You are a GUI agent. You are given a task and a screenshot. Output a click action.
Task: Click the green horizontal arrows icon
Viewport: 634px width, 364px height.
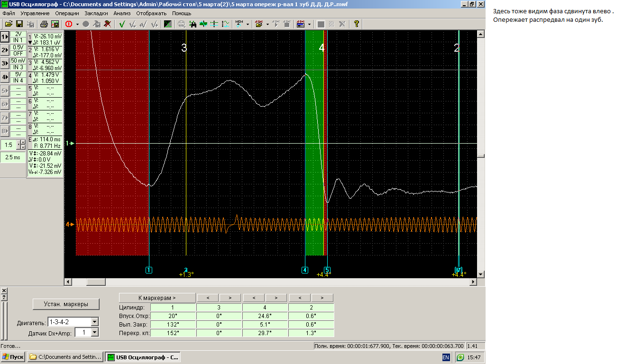pos(203,24)
